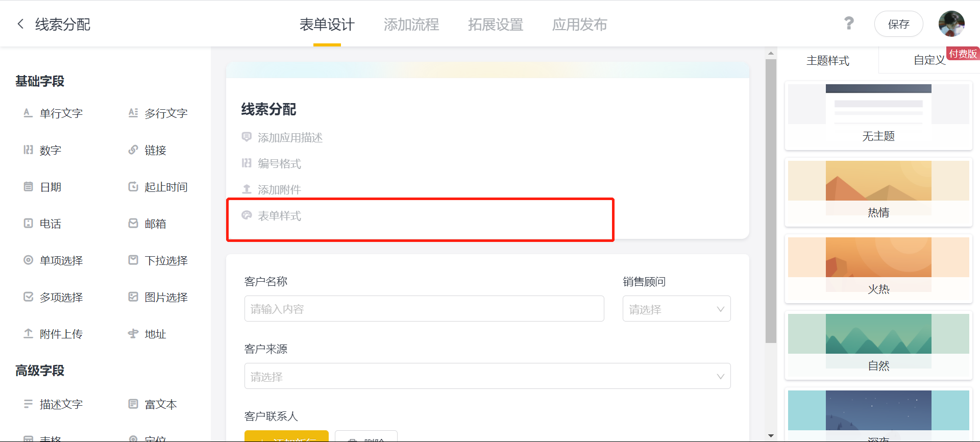This screenshot has width=980, height=442.
Task: Open the 自定义 paid tab
Action: click(x=930, y=60)
